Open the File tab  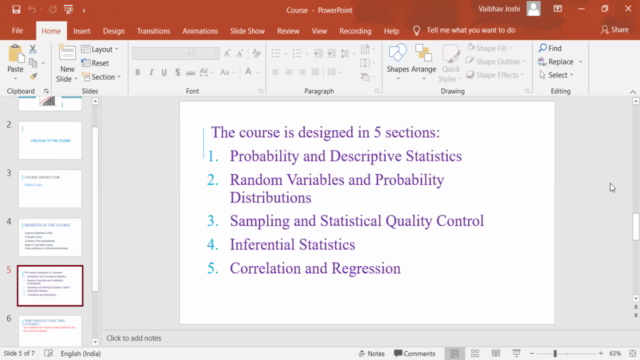pos(17,31)
